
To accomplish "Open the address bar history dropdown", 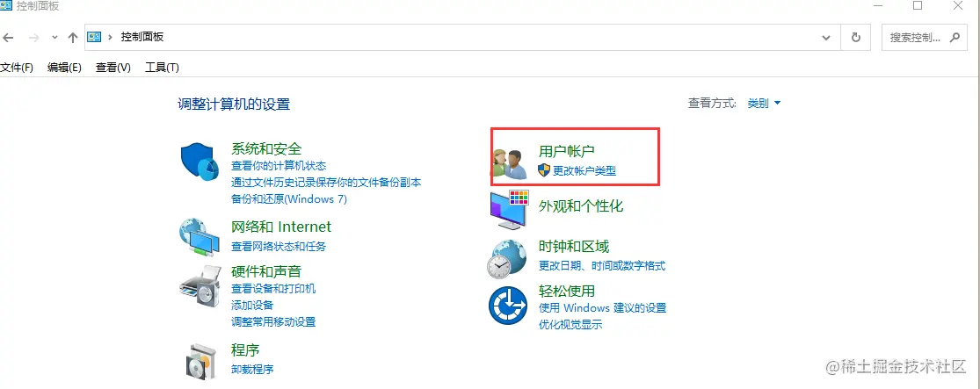I will pyautogui.click(x=826, y=38).
